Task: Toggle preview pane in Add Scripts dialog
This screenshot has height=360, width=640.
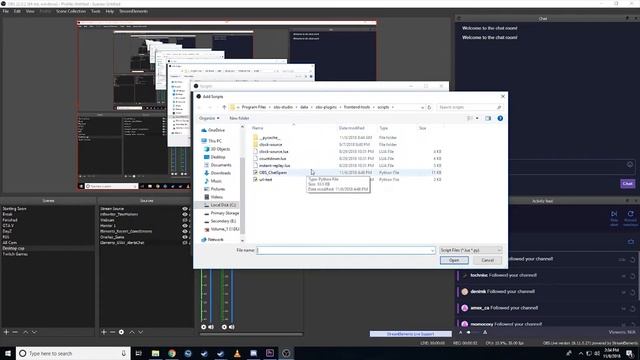Action: tap(488, 118)
